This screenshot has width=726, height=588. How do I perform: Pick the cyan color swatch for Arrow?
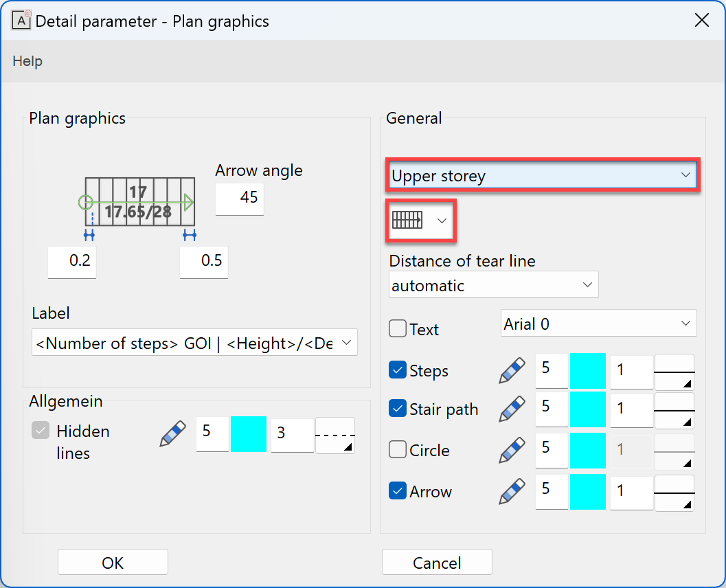[x=588, y=492]
